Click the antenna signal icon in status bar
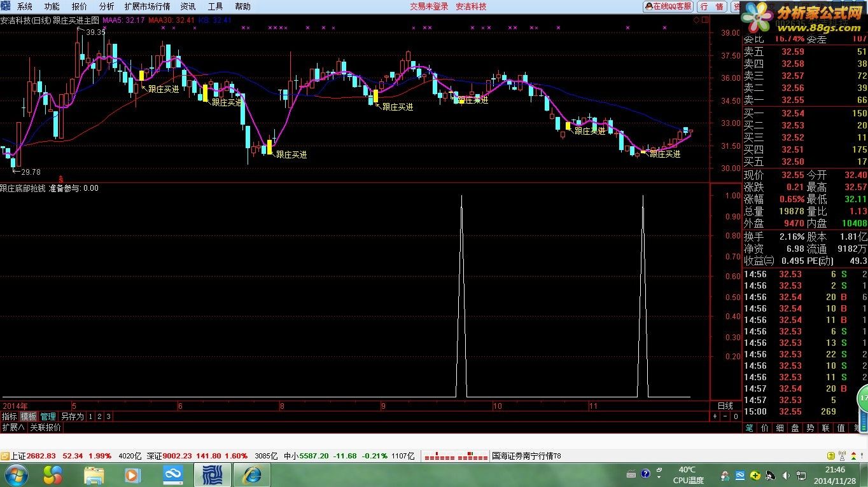868x487 pixels. point(842,456)
